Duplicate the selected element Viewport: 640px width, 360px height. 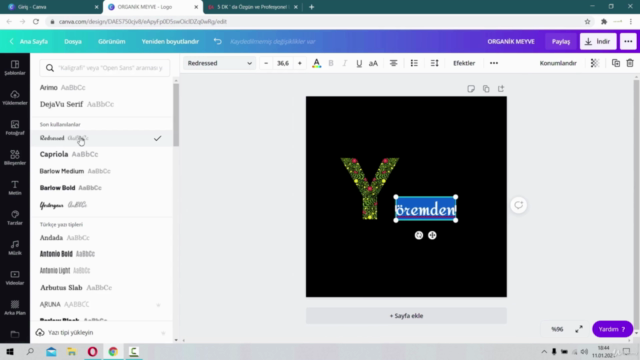[x=616, y=63]
